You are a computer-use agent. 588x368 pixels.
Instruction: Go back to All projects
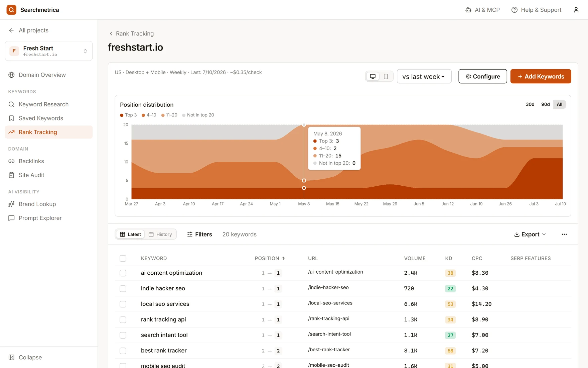[x=29, y=30]
